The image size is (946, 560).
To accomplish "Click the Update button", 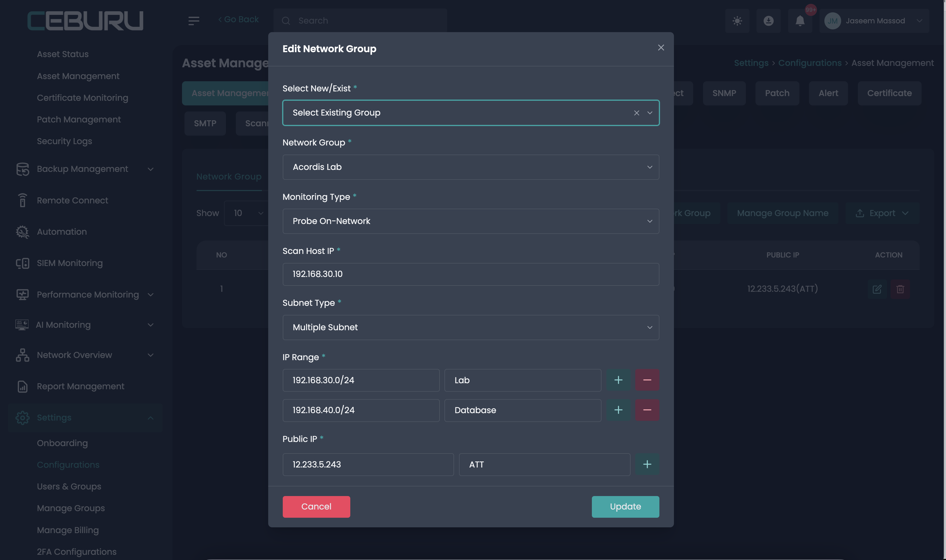I will (625, 506).
